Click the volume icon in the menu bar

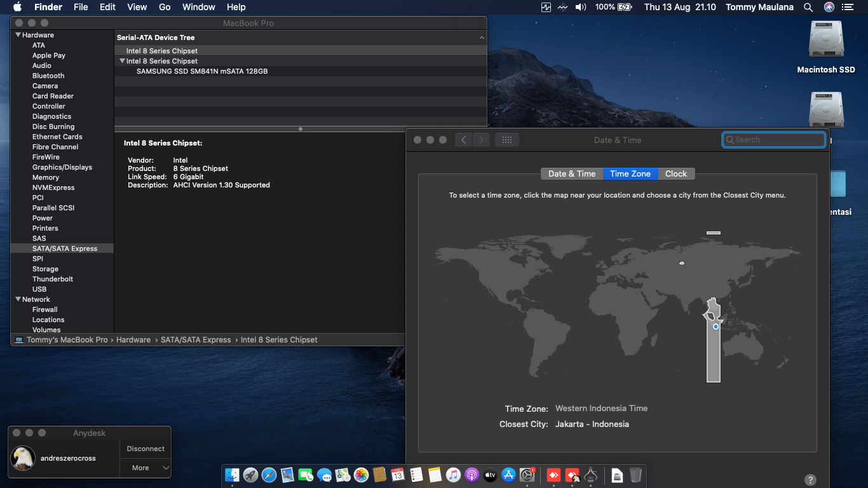580,7
